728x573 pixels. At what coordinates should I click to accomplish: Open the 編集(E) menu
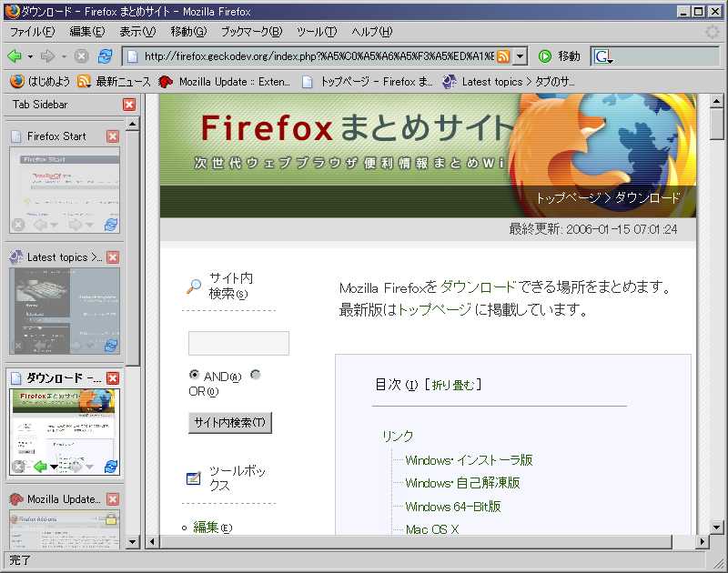pos(86,32)
